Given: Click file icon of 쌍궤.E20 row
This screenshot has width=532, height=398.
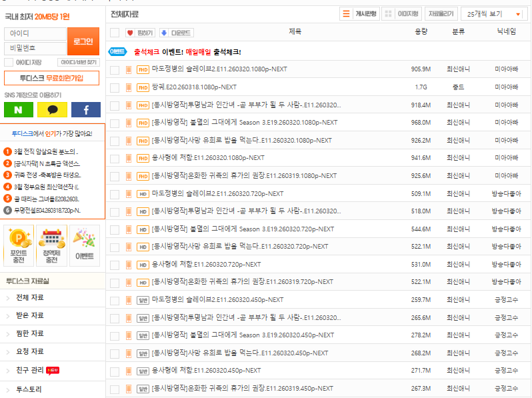Looking at the screenshot, I should coord(129,87).
